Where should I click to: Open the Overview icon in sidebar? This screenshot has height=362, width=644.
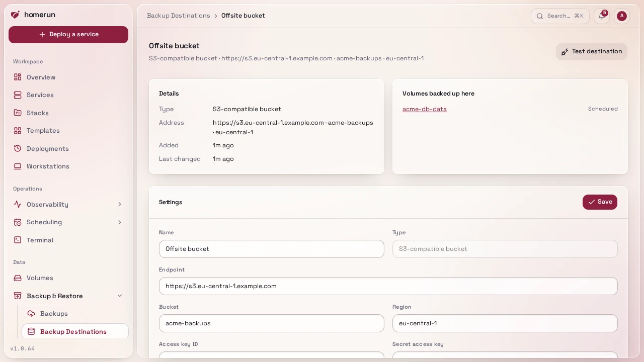(18, 77)
